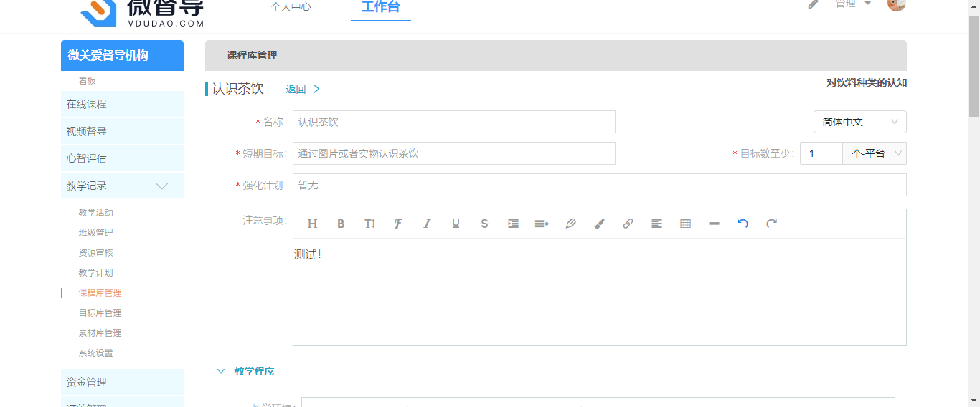
Task: Click the indent icon
Action: (x=513, y=224)
